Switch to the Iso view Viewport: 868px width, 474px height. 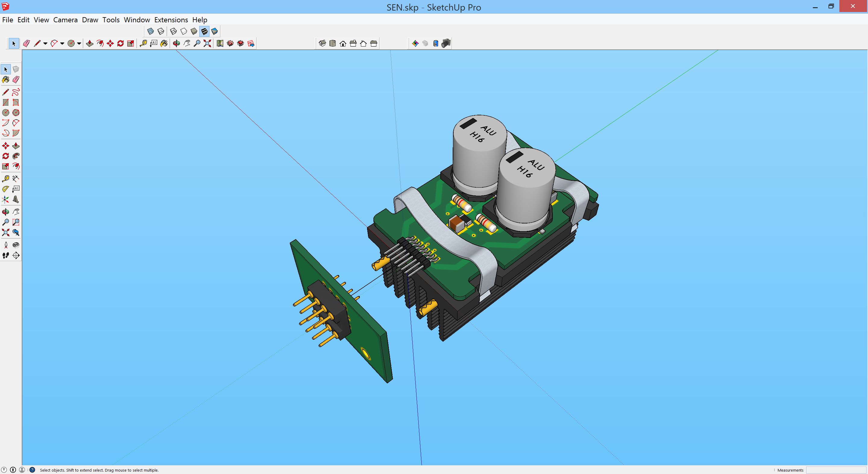[322, 43]
